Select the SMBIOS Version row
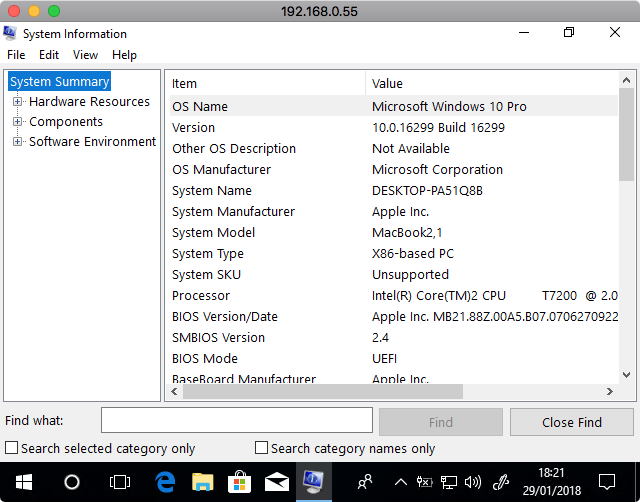Image resolution: width=640 pixels, height=502 pixels. 393,338
